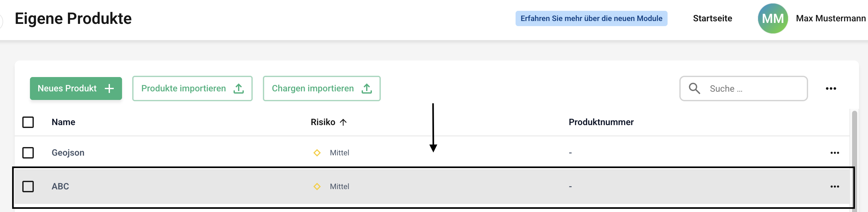Open the ABC row three-dot menu
Screen dimensions: 868x212
[834, 187]
